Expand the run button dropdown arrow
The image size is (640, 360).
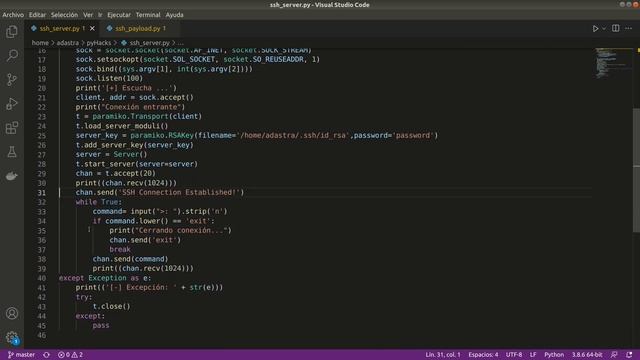[x=604, y=29]
